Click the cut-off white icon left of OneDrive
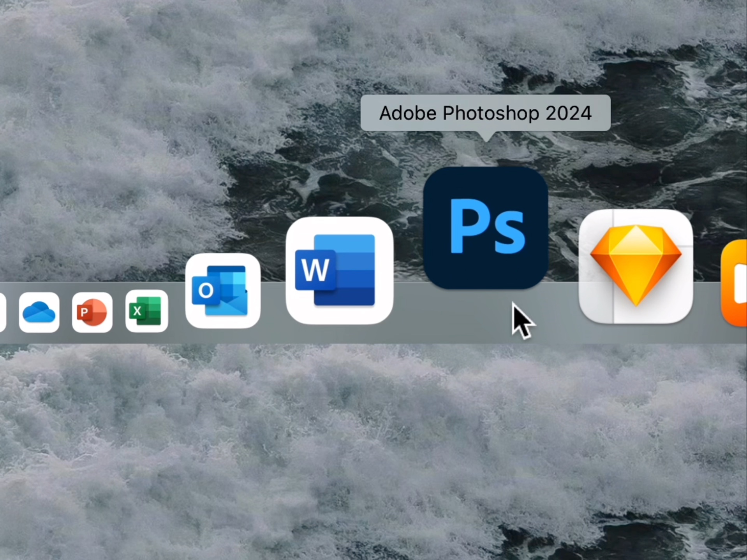Screen dimensions: 747x560 point(2,312)
